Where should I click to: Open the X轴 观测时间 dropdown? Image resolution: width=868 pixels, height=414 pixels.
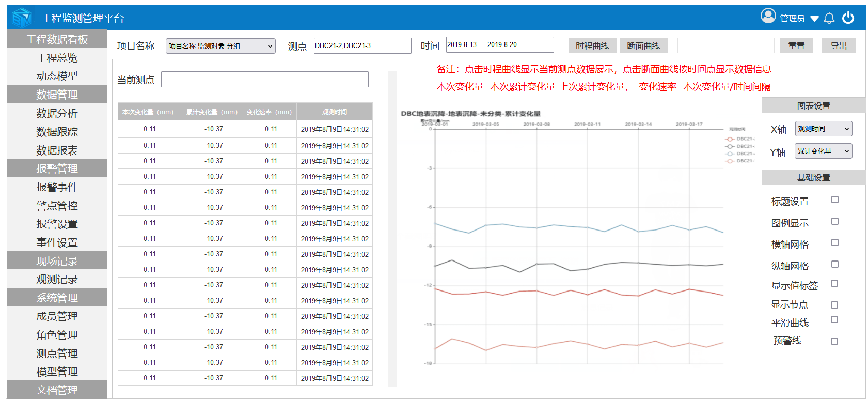coord(824,129)
